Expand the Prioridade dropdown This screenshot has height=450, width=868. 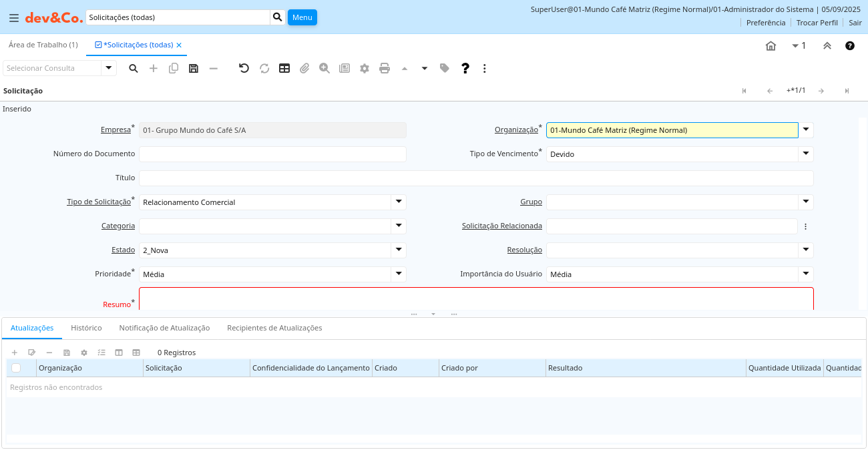pos(398,274)
